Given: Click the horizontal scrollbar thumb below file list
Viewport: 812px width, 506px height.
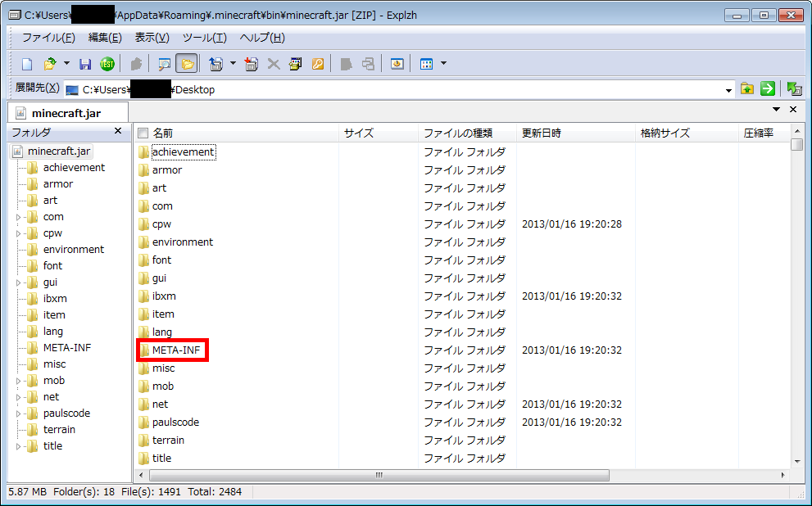Looking at the screenshot, I should coord(377,475).
